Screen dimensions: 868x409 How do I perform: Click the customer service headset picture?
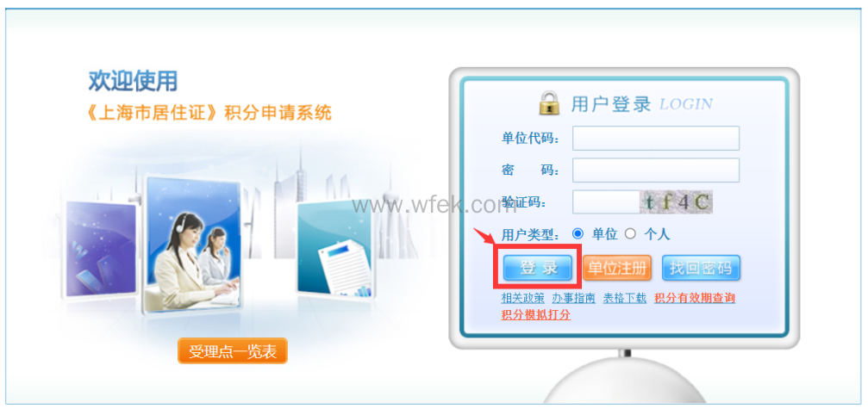coord(191,245)
